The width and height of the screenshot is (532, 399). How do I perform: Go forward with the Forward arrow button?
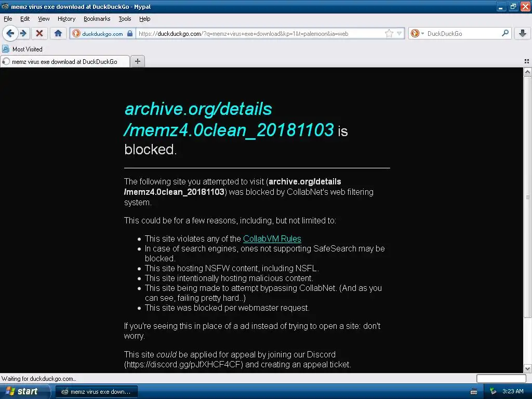pyautogui.click(x=23, y=33)
